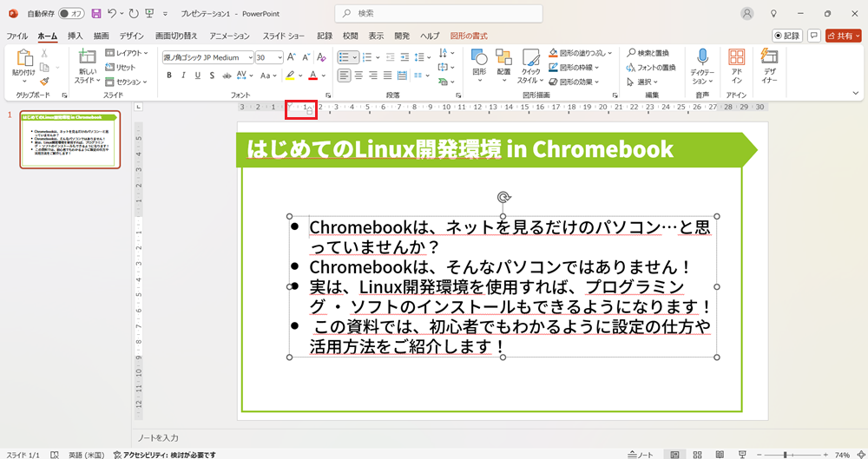Click the numbered list icon

[367, 57]
